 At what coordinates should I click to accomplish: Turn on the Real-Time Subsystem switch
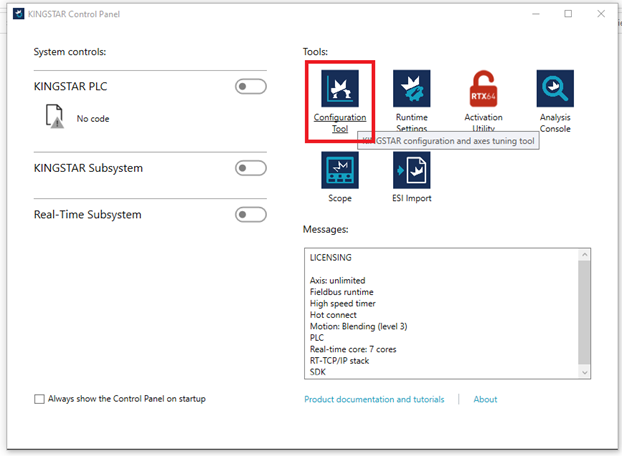tap(251, 215)
